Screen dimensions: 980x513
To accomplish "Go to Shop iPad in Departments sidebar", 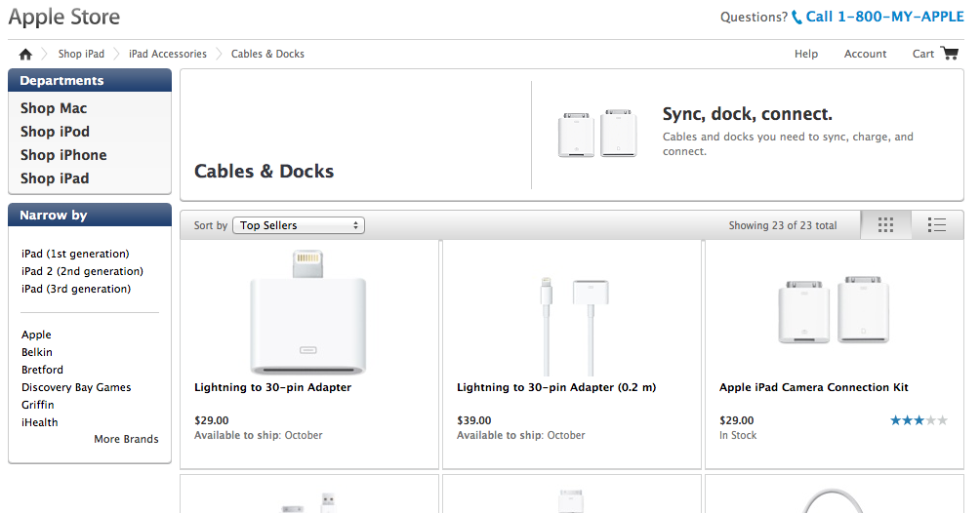I will click(x=55, y=178).
